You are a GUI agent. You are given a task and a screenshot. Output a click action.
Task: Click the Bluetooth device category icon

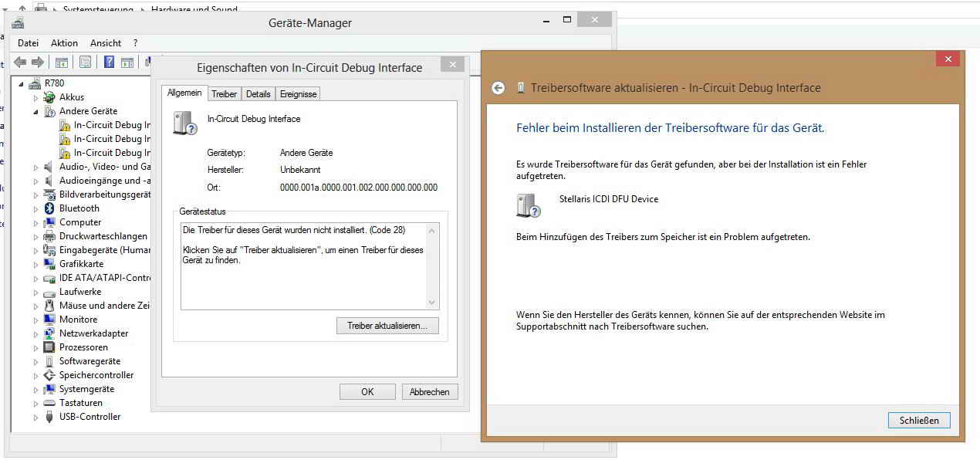tap(49, 208)
